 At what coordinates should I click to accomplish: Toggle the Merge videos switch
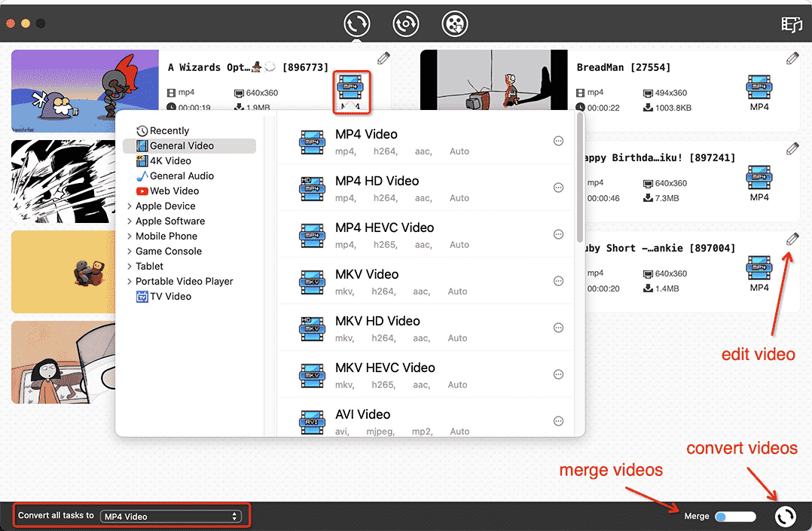(x=735, y=517)
